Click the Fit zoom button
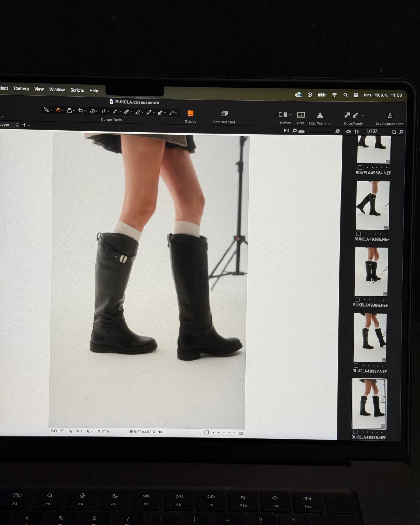Screen dimensions: 420x525 [286, 131]
